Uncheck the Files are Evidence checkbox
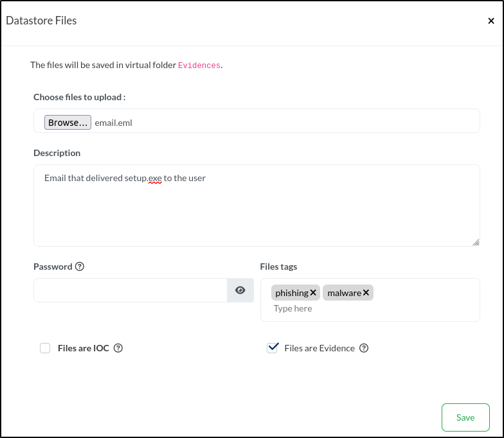This screenshot has width=504, height=438. [273, 348]
